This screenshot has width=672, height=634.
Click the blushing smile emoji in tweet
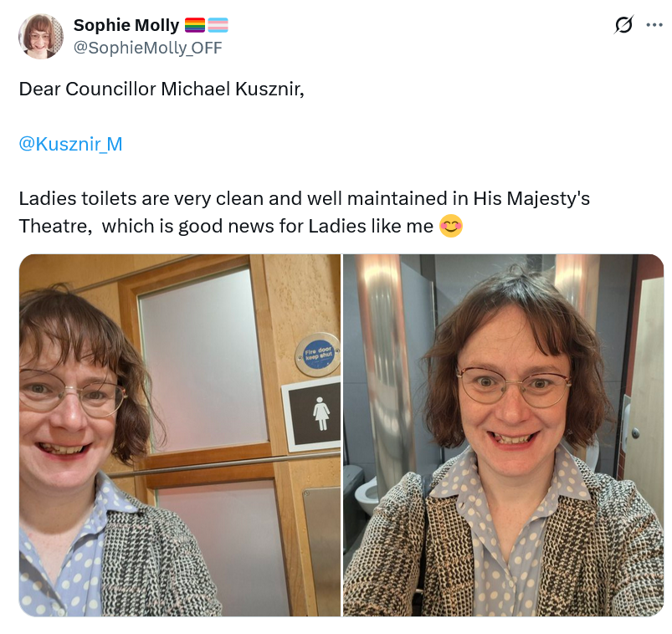coord(451,226)
